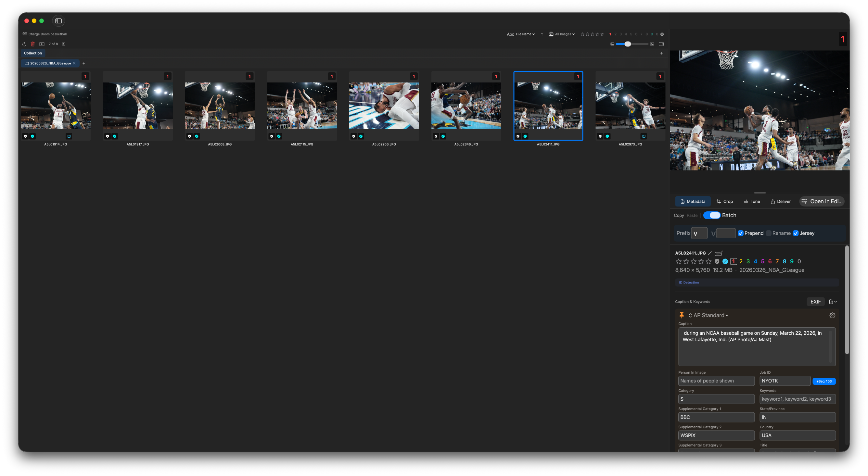
Task: Click the Caption text field
Action: point(757,347)
